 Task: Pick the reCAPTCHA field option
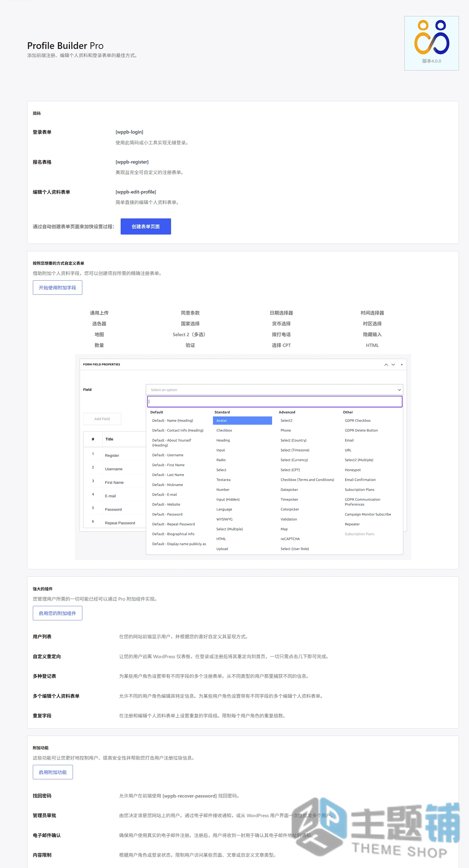click(x=290, y=539)
